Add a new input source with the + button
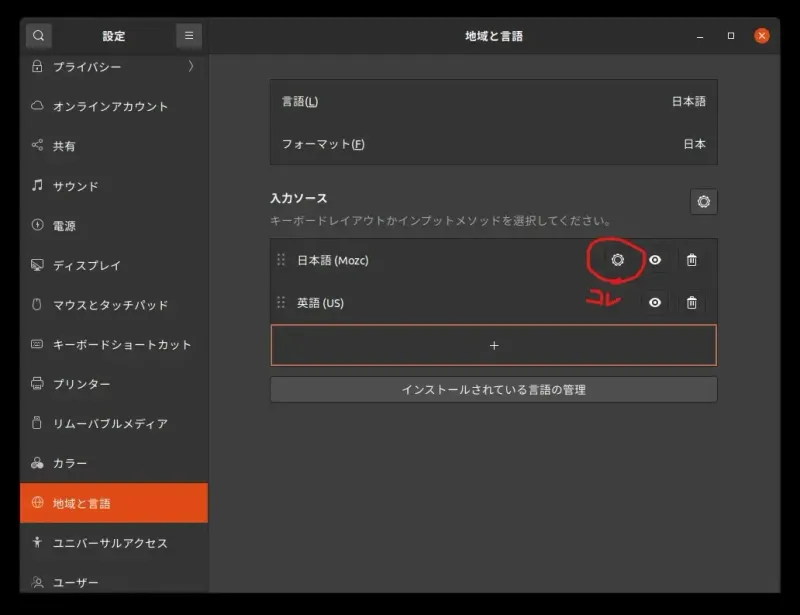The image size is (800, 615). point(493,344)
